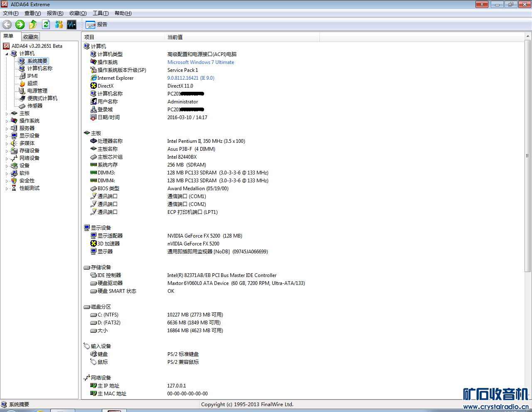532x412 pixels.
Task: Open the 工具(T) menu
Action: point(101,13)
